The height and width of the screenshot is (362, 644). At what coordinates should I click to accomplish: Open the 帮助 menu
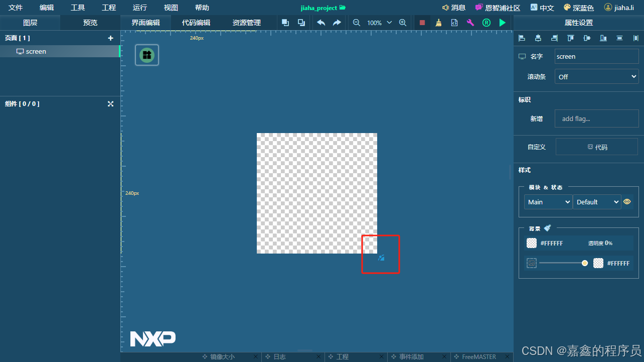[x=202, y=8]
